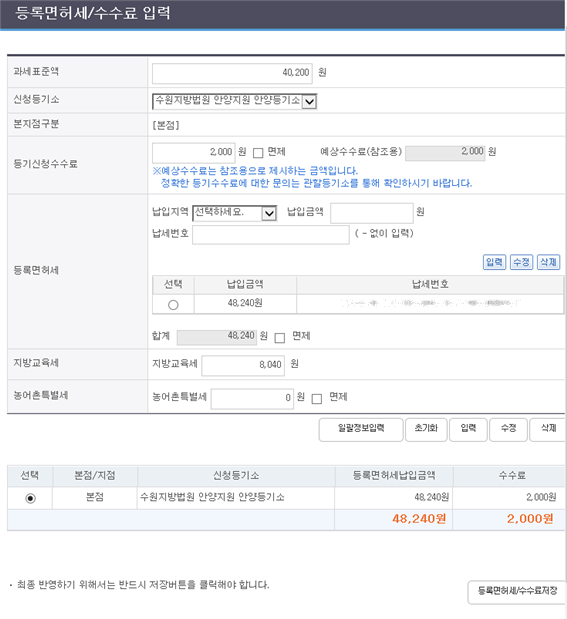Click the large 삭제 button

coord(548,430)
